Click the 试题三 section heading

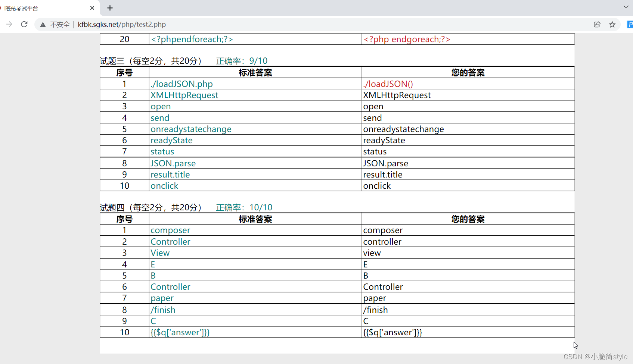pyautogui.click(x=151, y=61)
